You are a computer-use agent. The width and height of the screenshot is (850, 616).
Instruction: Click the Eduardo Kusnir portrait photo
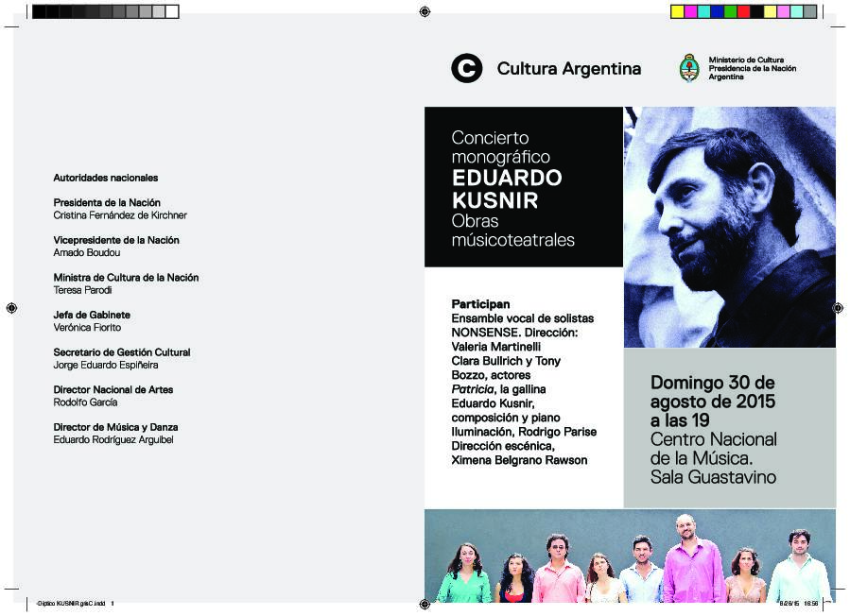[x=730, y=227]
